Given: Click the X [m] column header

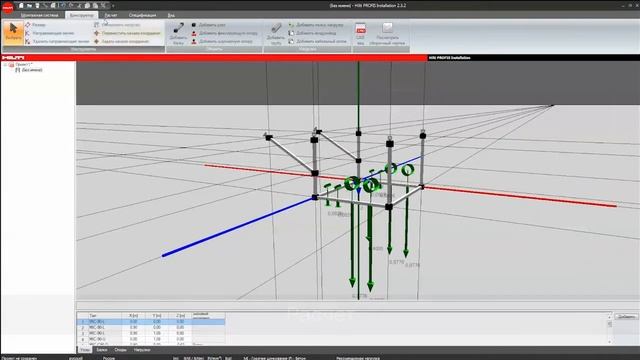Looking at the screenshot, I should click(x=133, y=316).
